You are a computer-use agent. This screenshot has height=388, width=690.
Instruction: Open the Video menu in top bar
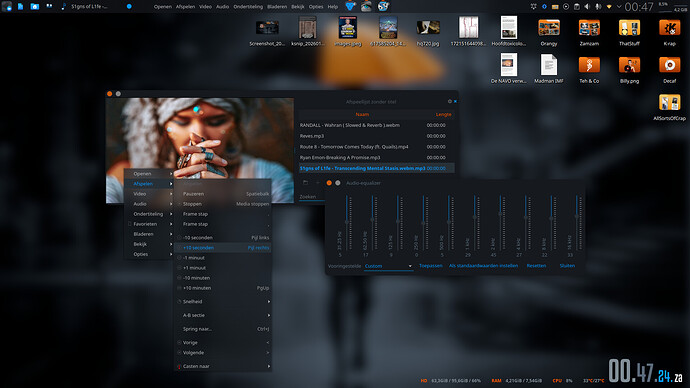[x=205, y=7]
